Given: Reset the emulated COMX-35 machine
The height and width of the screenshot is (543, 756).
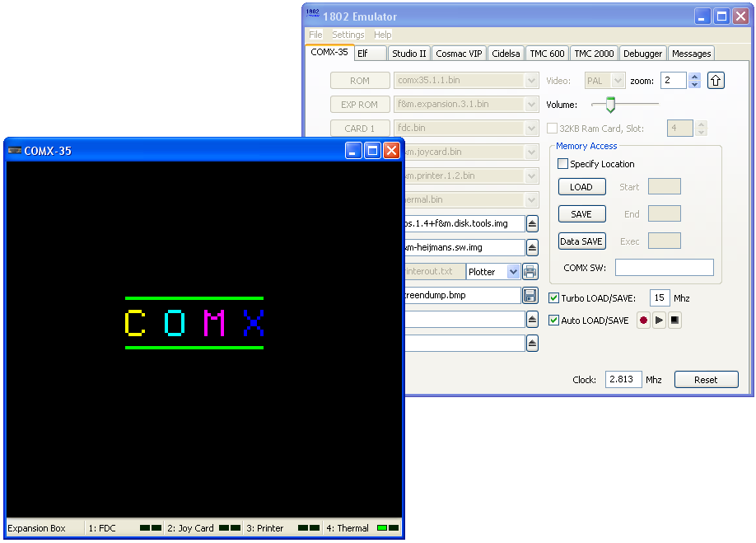Looking at the screenshot, I should (x=706, y=380).
